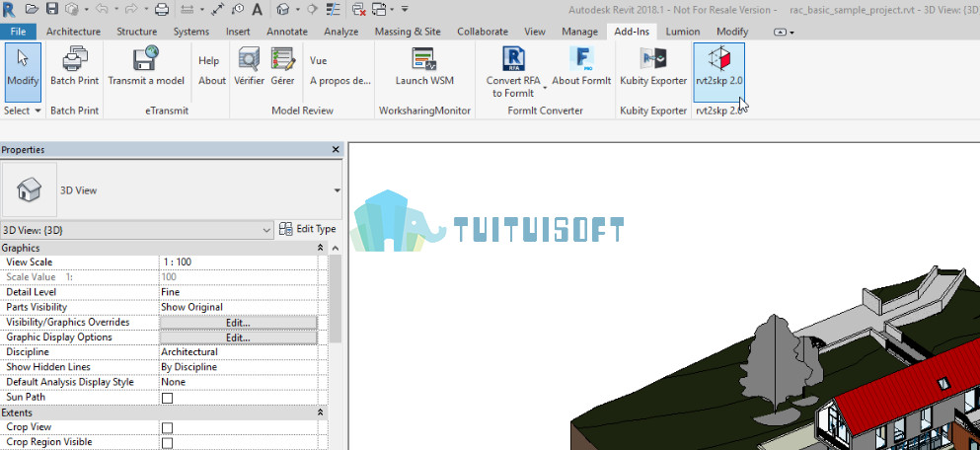Image resolution: width=980 pixels, height=450 pixels.
Task: Open the Default 3D View house icon
Action: (x=284, y=9)
